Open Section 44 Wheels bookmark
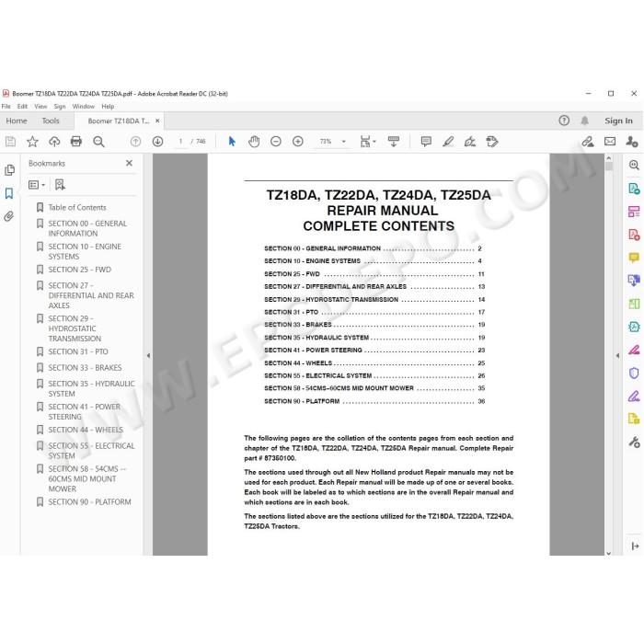This screenshot has height=644, width=644. pyautogui.click(x=86, y=430)
